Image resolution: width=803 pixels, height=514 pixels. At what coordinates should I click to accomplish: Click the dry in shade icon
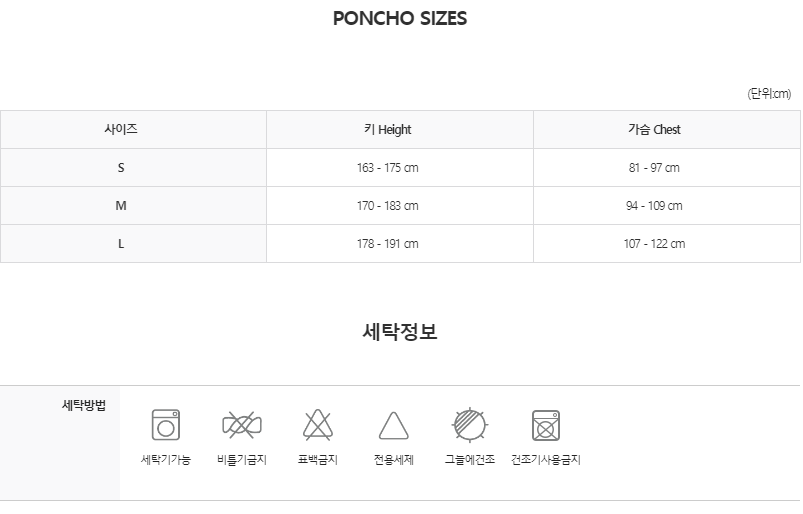(469, 425)
